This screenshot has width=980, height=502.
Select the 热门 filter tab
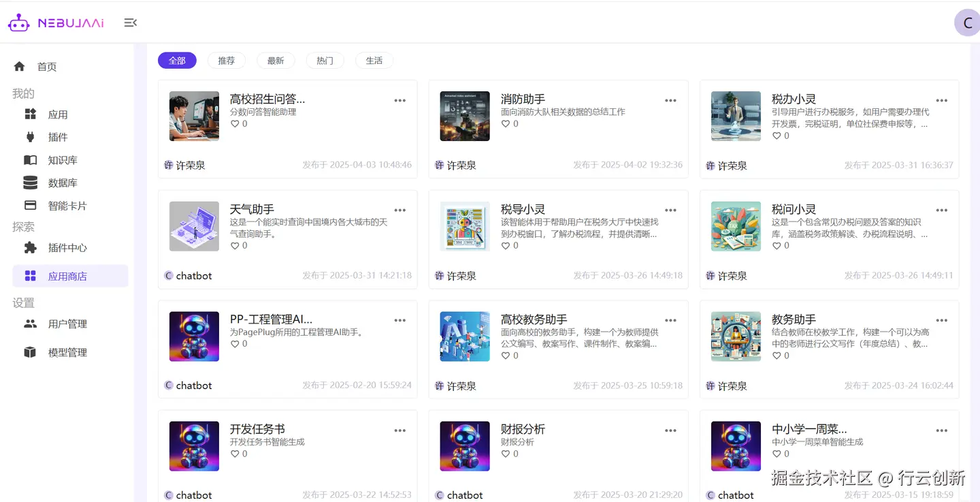[325, 61]
